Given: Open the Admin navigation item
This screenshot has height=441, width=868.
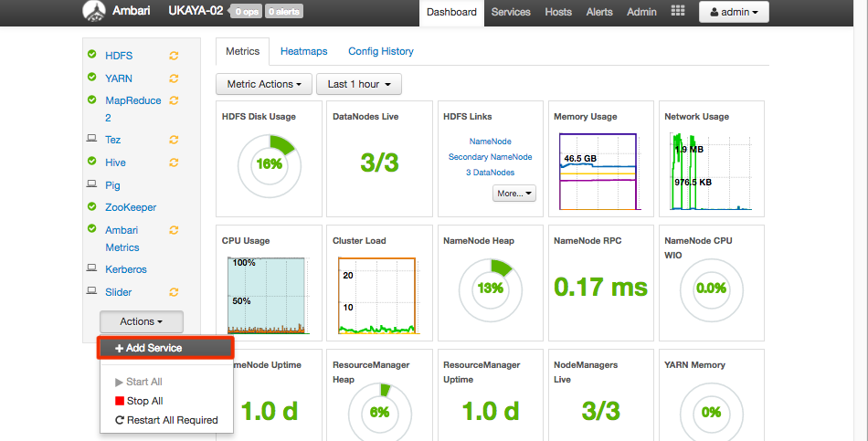Looking at the screenshot, I should click(641, 12).
